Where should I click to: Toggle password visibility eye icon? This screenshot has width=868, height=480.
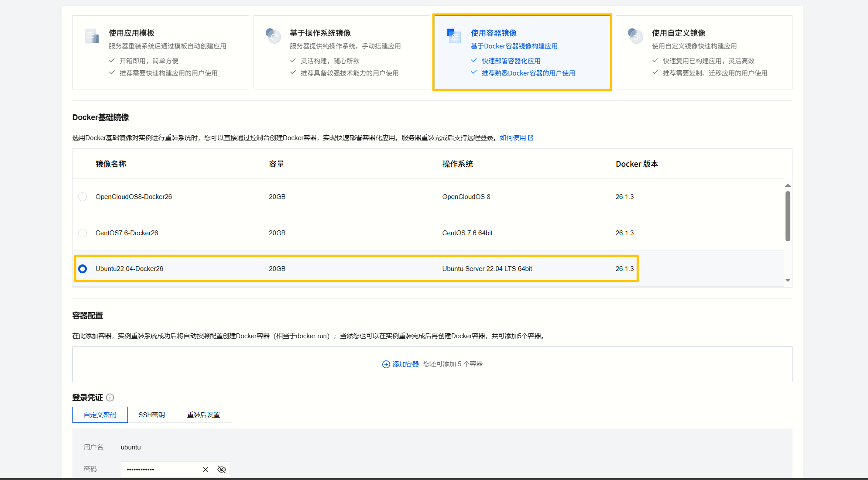pos(222,470)
